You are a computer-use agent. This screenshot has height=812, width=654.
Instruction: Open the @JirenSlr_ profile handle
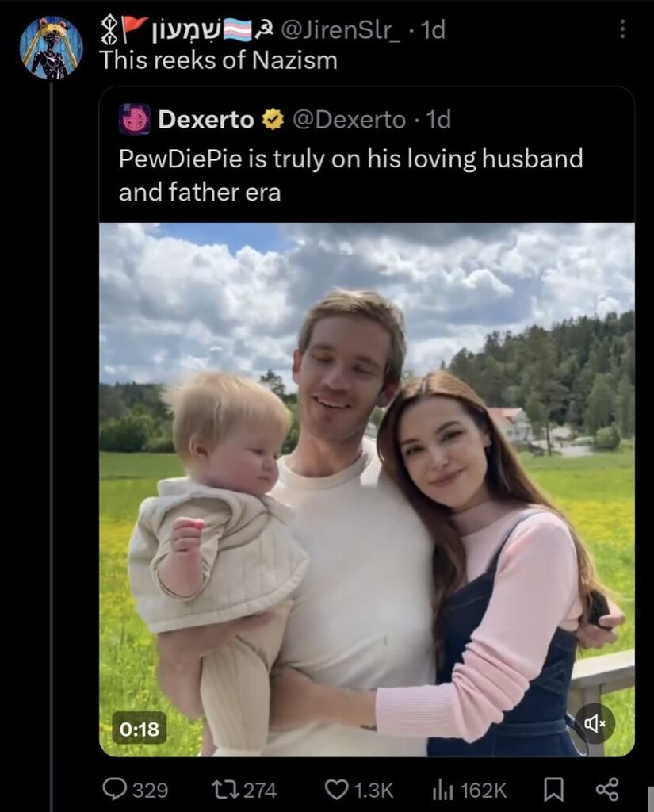[341, 30]
